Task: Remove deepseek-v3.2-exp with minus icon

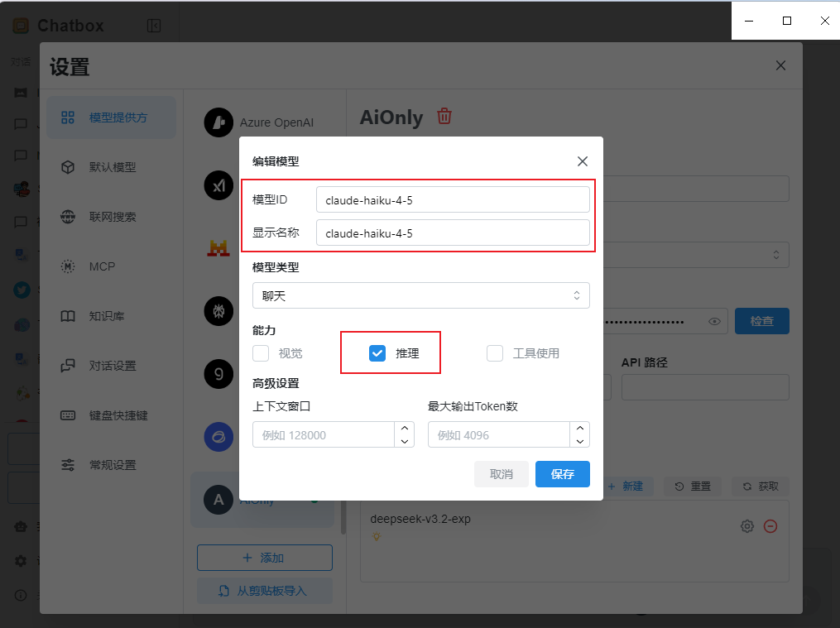Action: pos(770,526)
